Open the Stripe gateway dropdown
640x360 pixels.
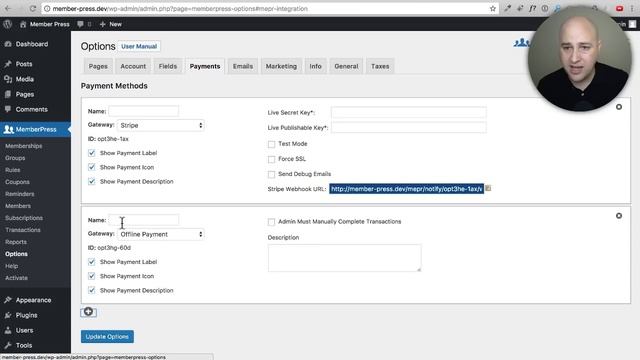(161, 125)
